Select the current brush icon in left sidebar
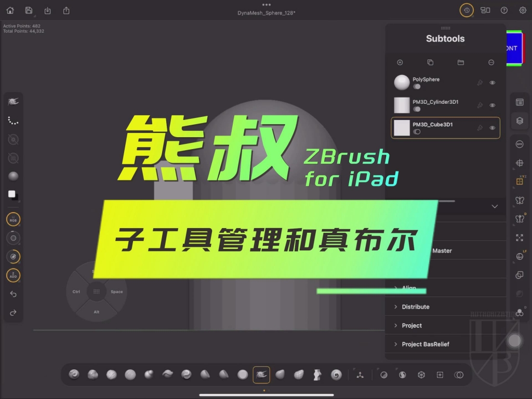This screenshot has width=532, height=399. click(x=13, y=101)
